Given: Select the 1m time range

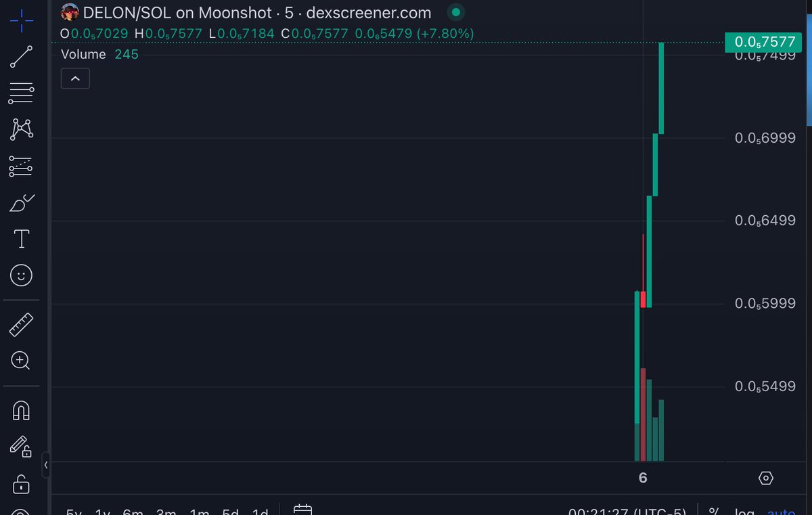Looking at the screenshot, I should (199, 512).
